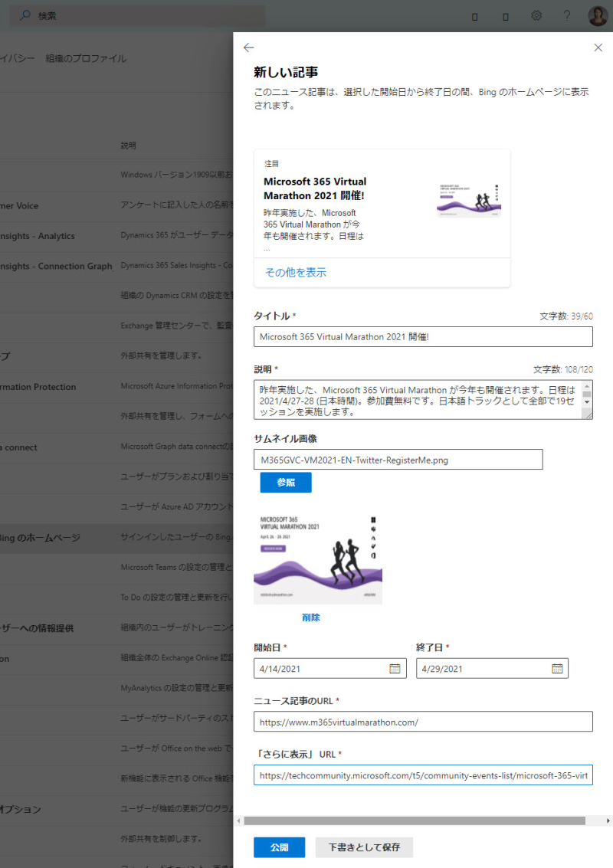Select the Insights - Analytics row
613x868 pixels.
pyautogui.click(x=116, y=236)
